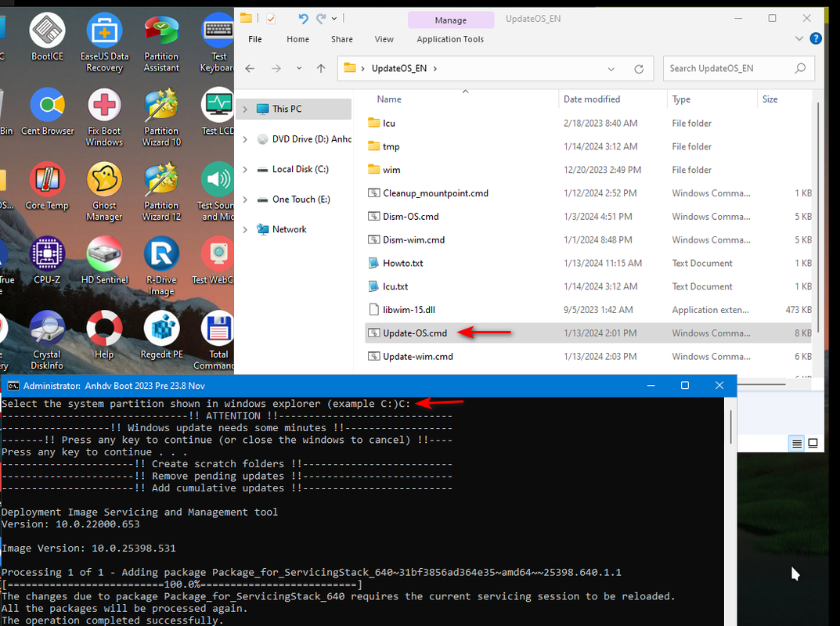Open Total Commander desktop icon
The width and height of the screenshot is (840, 626).
[x=215, y=340]
